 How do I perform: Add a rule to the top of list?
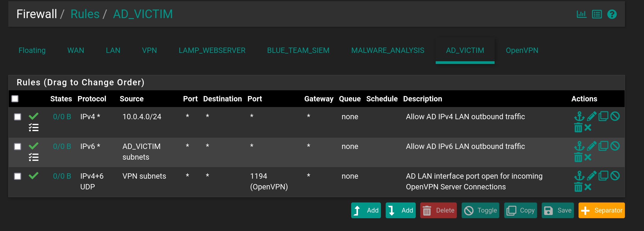(x=366, y=210)
